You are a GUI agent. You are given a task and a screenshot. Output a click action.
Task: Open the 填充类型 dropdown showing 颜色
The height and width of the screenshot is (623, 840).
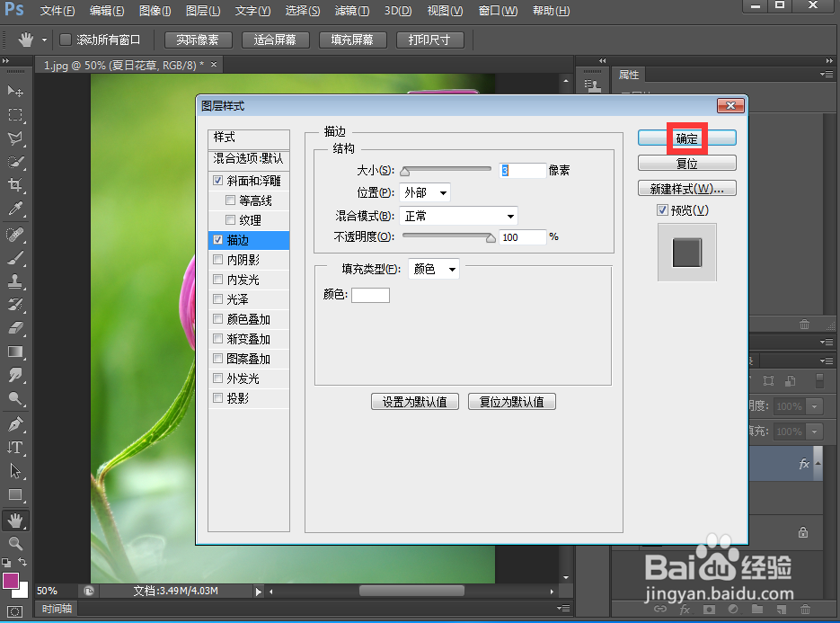(x=434, y=268)
